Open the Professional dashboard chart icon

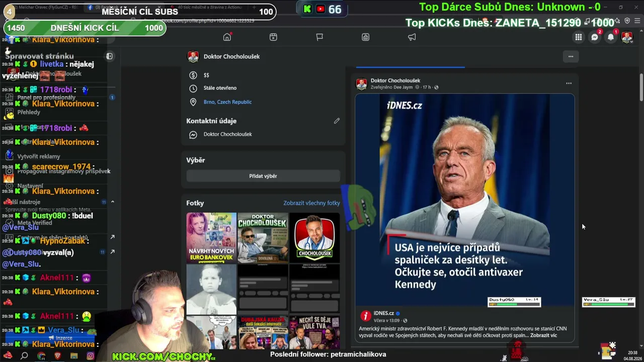(x=366, y=37)
